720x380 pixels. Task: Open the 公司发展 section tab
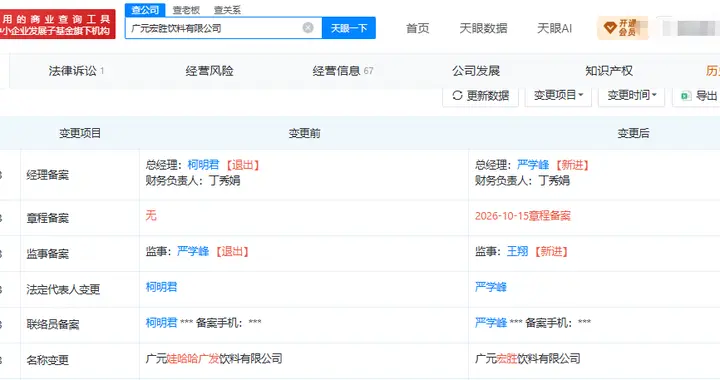(x=476, y=71)
